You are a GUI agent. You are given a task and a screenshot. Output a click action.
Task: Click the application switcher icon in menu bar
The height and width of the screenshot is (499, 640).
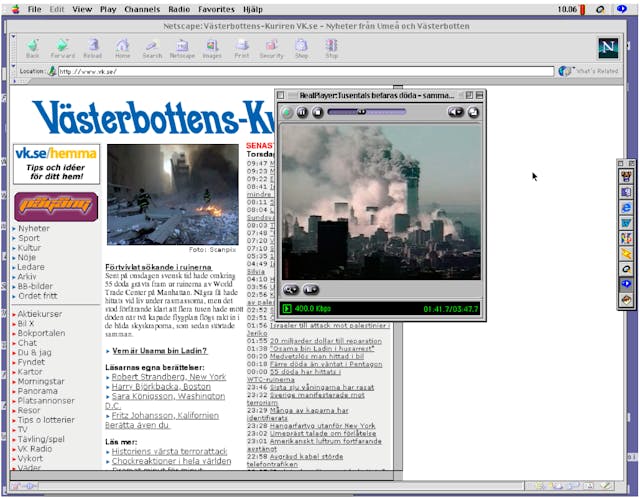(x=622, y=9)
